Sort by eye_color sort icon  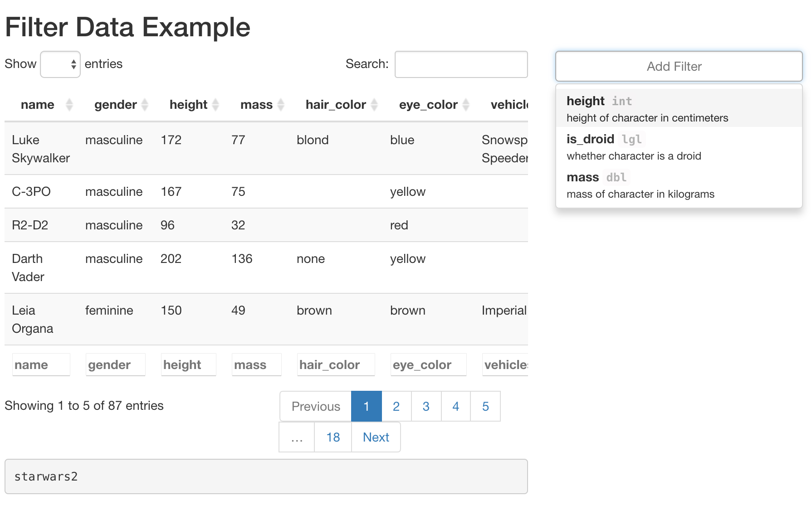pyautogui.click(x=466, y=105)
